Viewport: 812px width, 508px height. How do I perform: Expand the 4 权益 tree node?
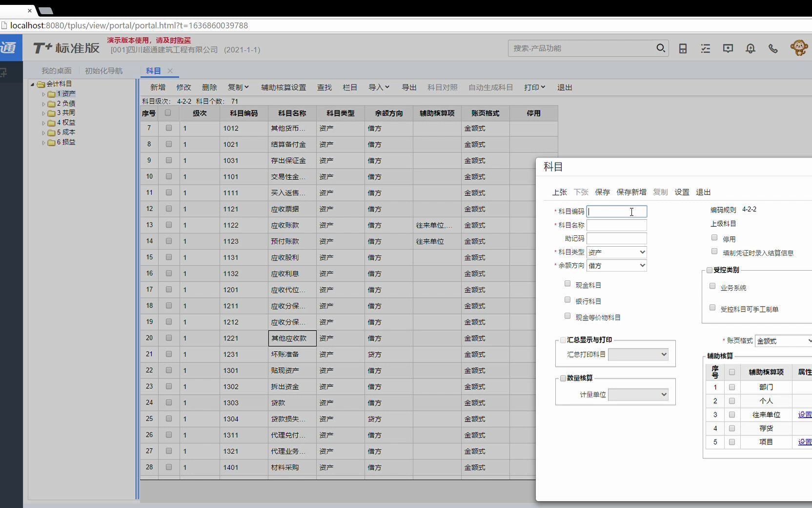(43, 123)
